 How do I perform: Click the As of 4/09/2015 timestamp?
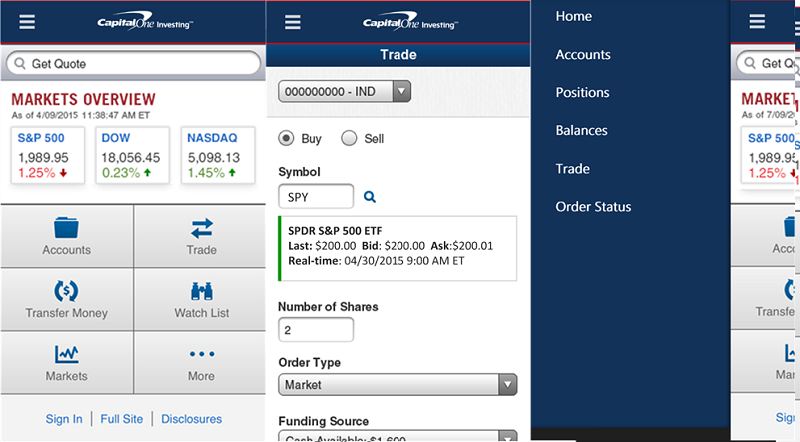pos(81,115)
